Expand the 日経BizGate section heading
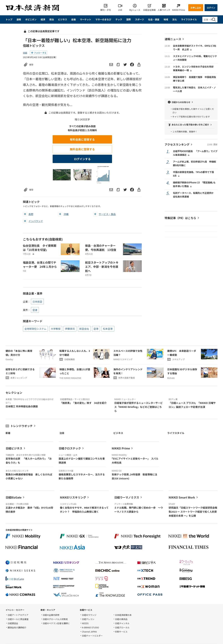Image resolution: width=223 pixels, height=644 pixels. 15,497
